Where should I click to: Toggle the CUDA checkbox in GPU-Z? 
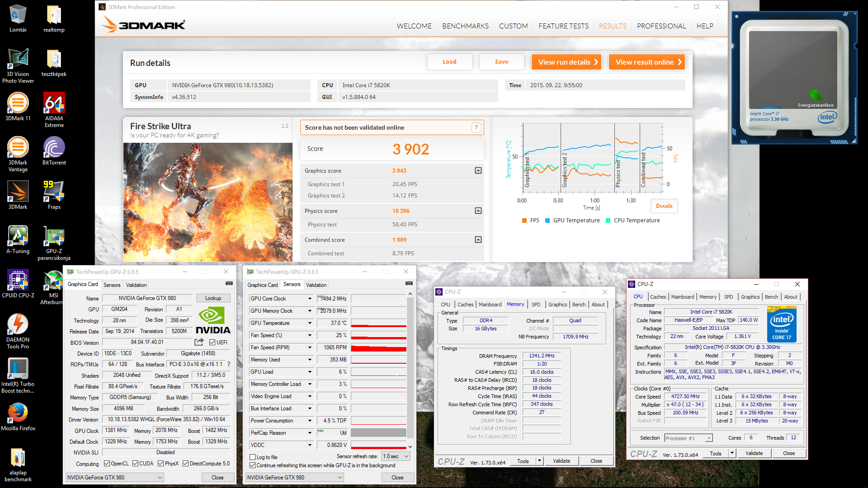tap(135, 464)
